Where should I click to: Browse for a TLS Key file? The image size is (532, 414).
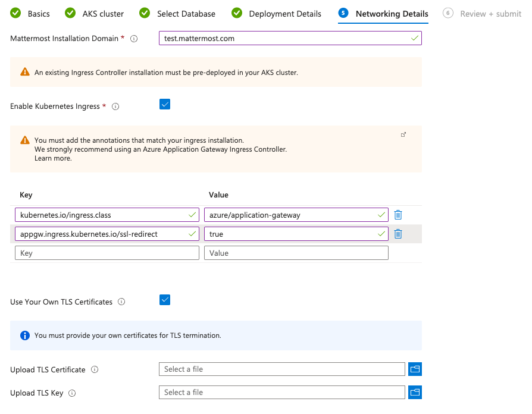coord(415,392)
